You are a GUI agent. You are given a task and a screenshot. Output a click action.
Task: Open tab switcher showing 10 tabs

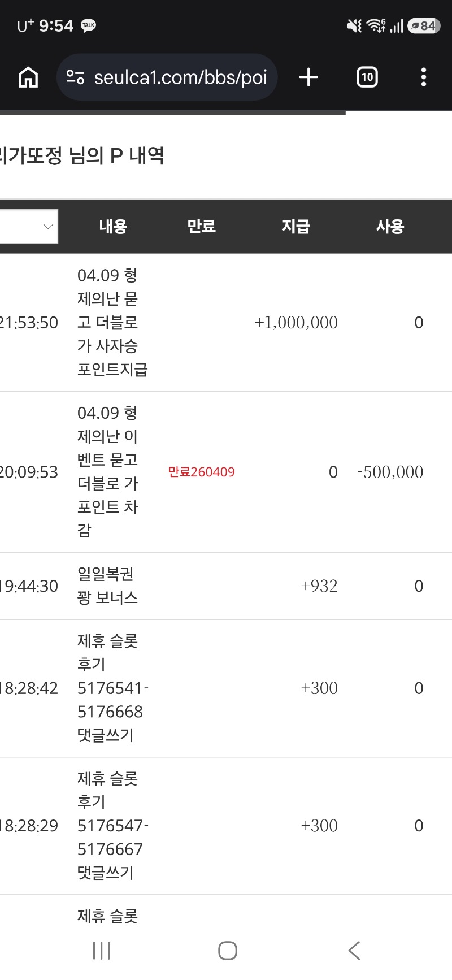[x=367, y=77]
